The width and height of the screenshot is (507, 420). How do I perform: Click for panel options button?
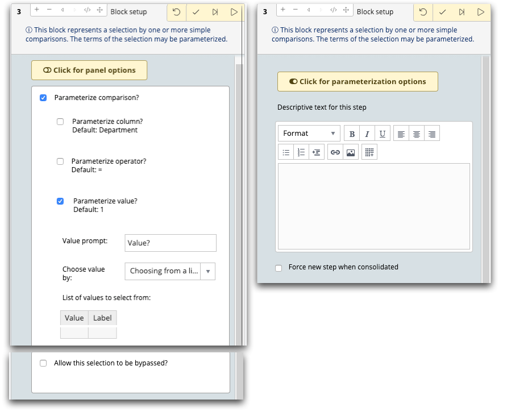pos(89,70)
